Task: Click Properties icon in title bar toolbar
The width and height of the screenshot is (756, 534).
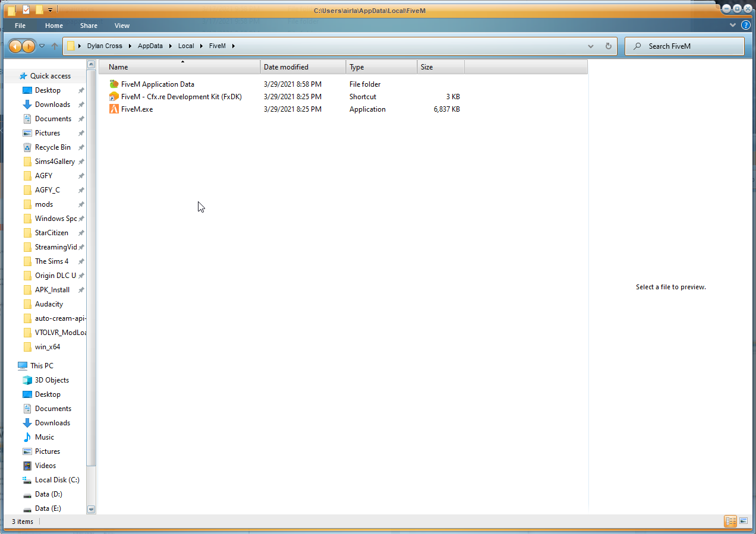Action: 26,10
